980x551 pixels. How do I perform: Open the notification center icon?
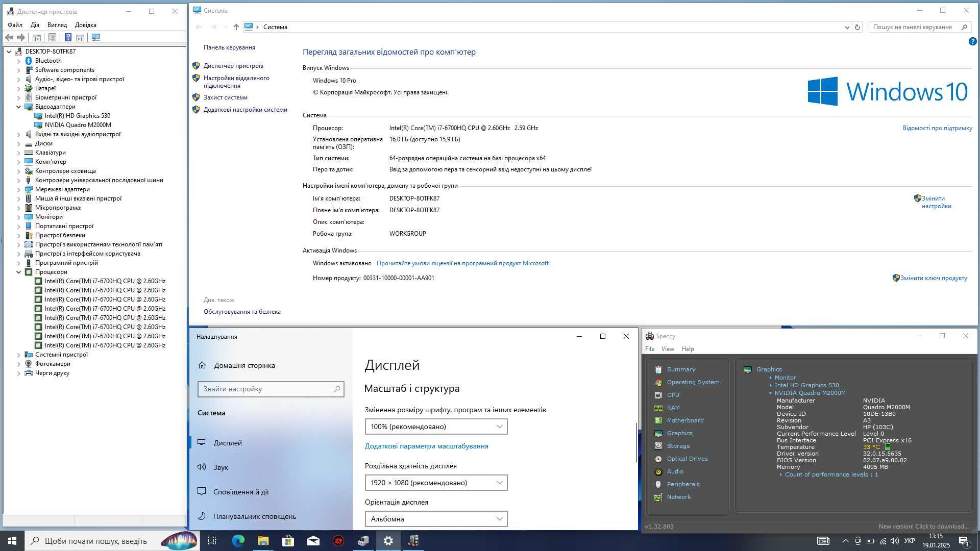964,541
